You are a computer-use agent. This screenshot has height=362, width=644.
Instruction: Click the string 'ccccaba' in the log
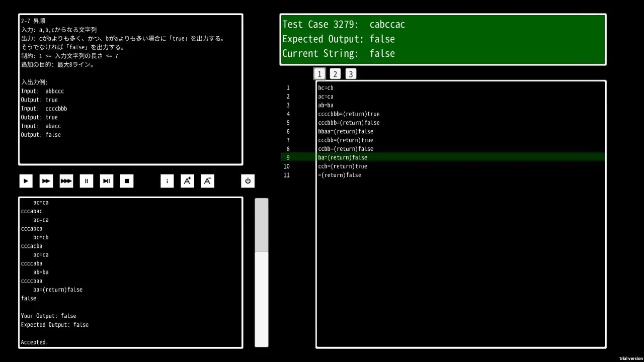32,263
